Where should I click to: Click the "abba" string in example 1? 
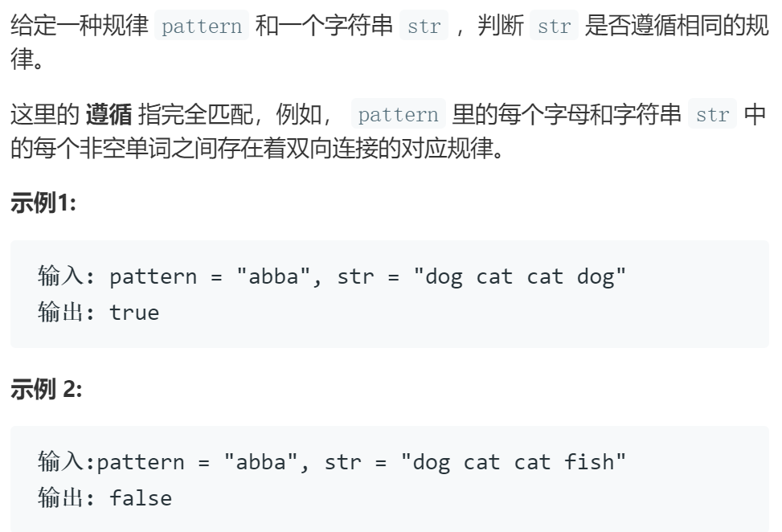point(273,276)
